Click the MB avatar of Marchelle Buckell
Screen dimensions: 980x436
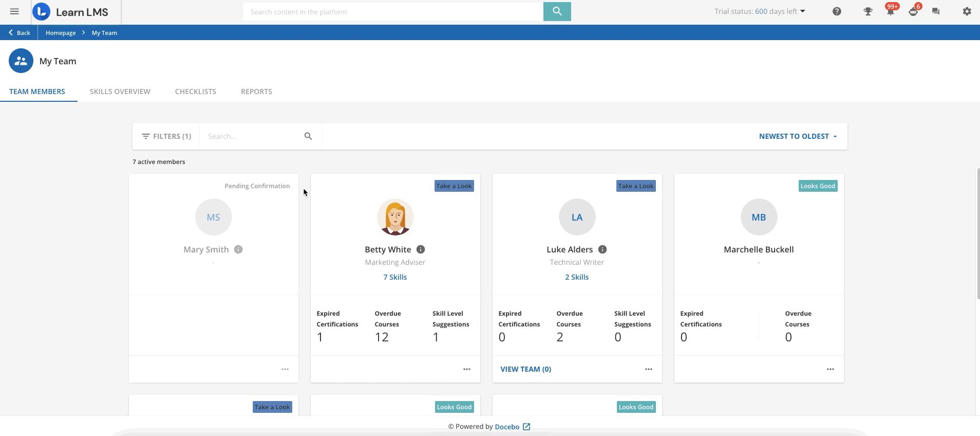click(x=759, y=217)
